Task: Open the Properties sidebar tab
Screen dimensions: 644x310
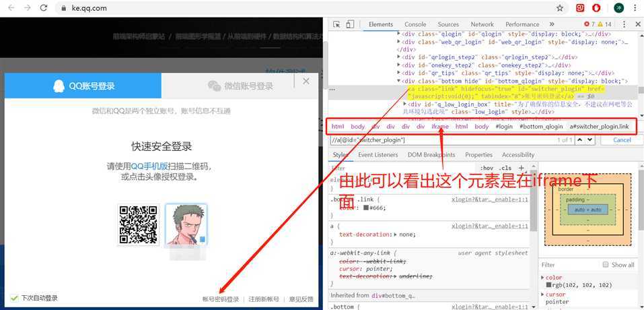Action: coord(478,154)
